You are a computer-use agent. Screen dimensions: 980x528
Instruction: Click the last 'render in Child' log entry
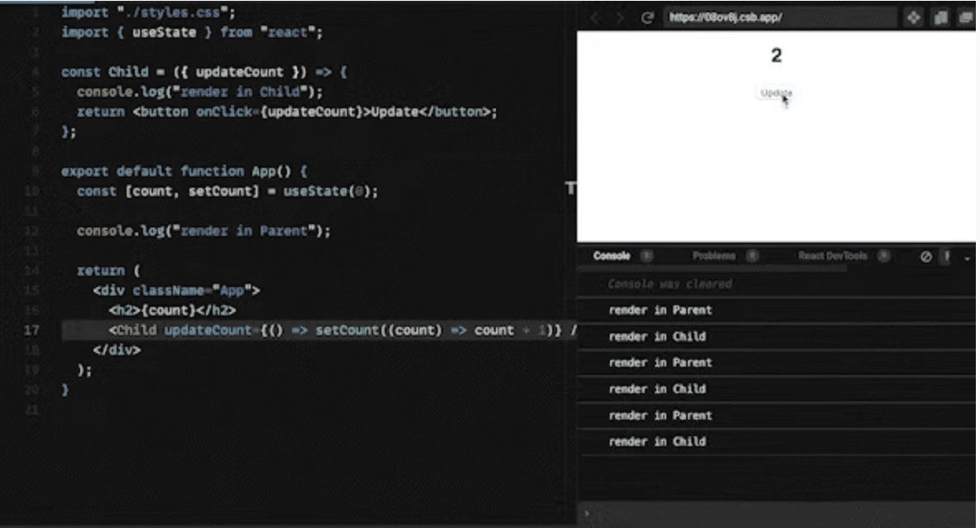coord(656,442)
